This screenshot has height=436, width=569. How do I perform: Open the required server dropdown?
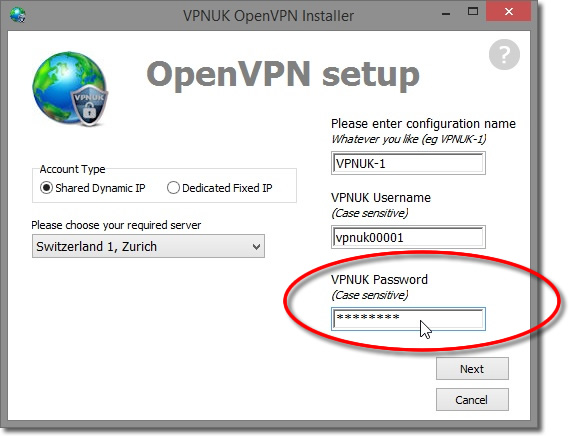point(148,246)
